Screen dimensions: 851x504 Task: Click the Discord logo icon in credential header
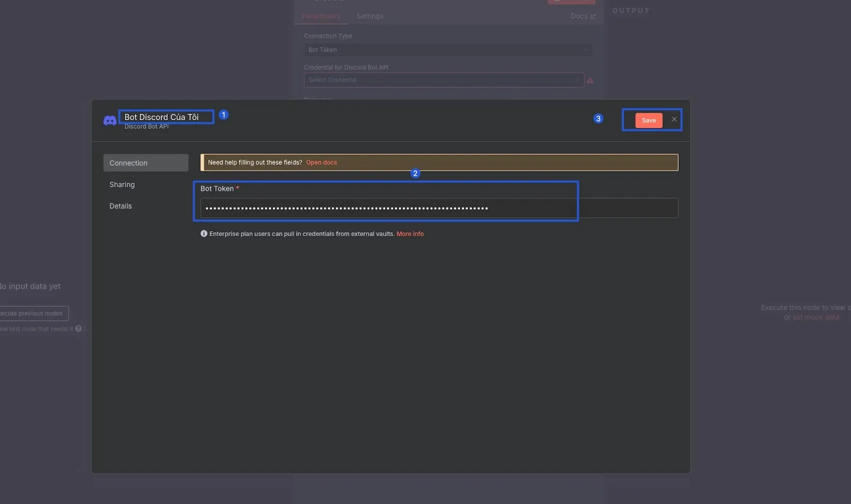pyautogui.click(x=110, y=121)
